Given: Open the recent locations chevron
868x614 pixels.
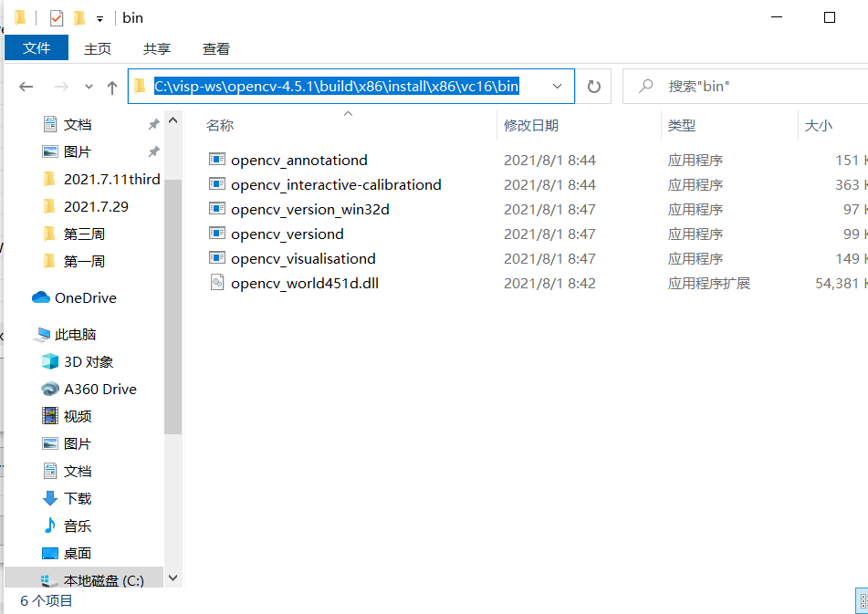Looking at the screenshot, I should tap(88, 86).
